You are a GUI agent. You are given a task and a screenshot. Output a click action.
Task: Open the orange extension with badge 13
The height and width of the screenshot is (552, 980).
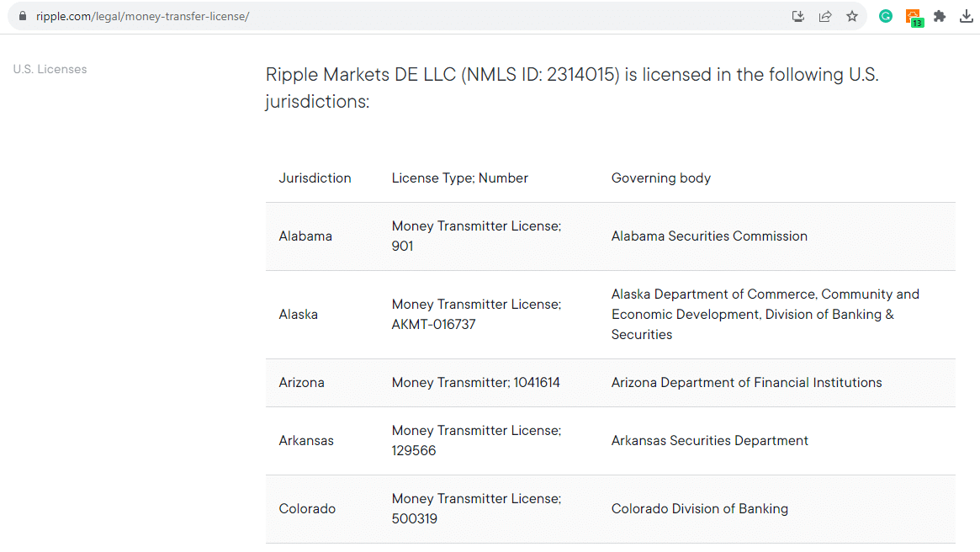coord(914,17)
